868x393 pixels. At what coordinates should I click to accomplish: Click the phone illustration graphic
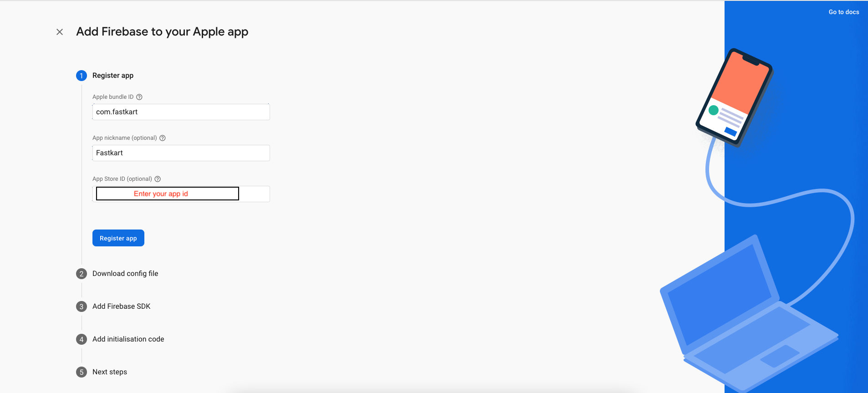(734, 97)
